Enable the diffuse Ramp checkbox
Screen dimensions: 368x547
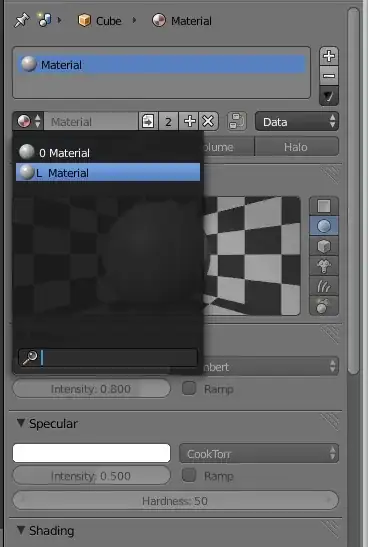pos(189,388)
